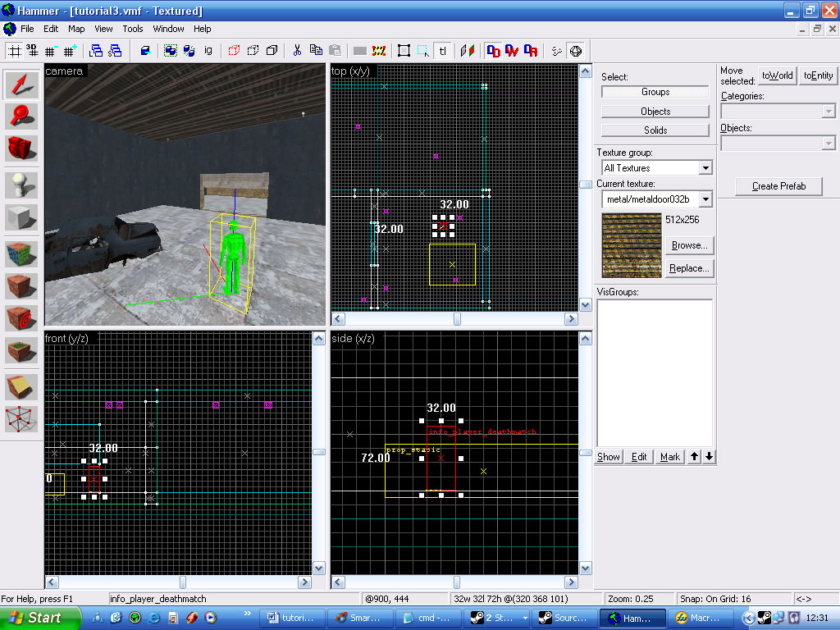
Task: Open the File menu
Action: [x=27, y=29]
